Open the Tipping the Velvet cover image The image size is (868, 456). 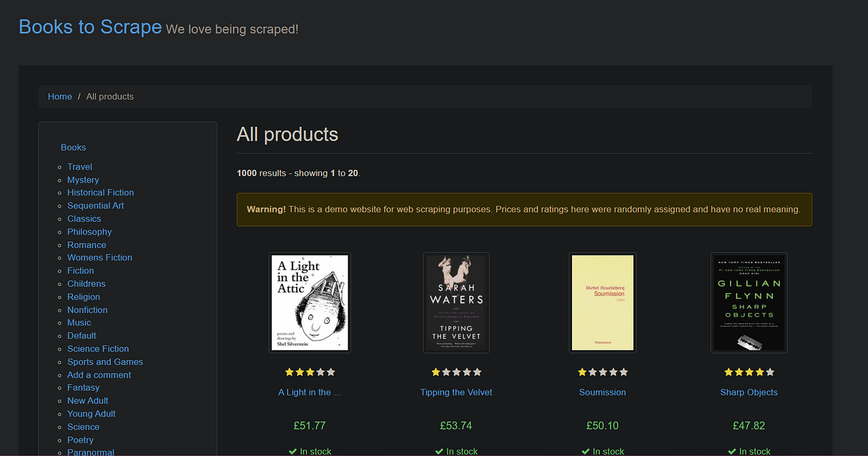456,303
